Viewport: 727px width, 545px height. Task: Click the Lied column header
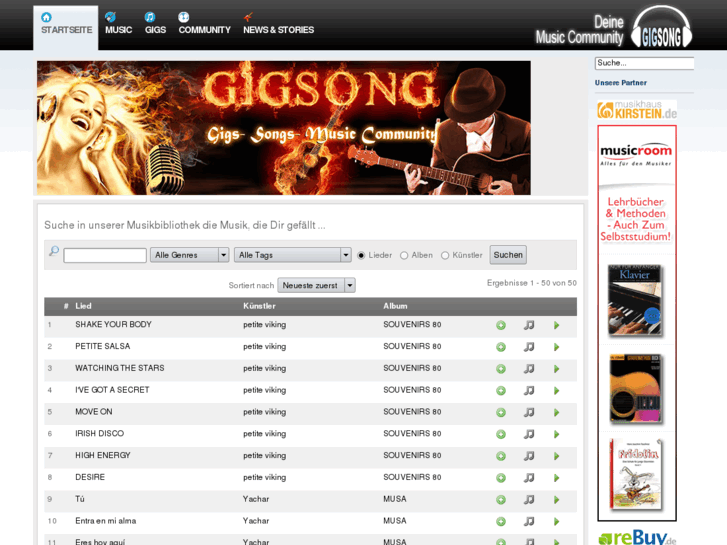pyautogui.click(x=83, y=306)
